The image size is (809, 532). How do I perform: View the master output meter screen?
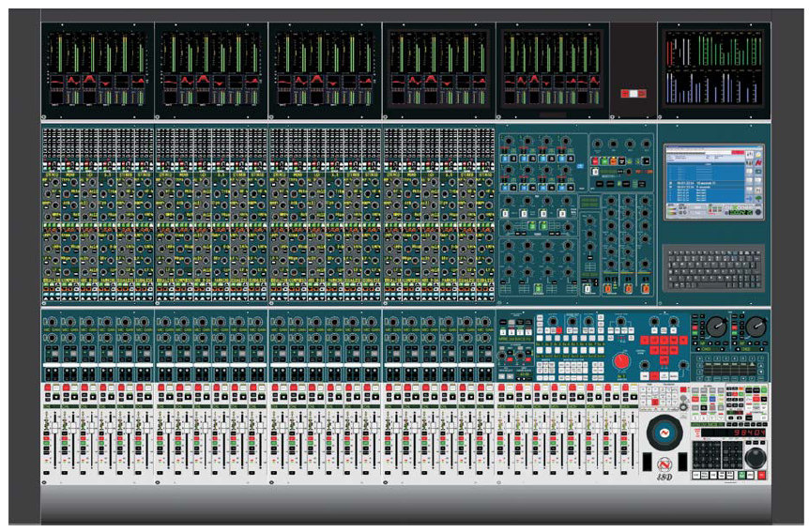click(714, 69)
